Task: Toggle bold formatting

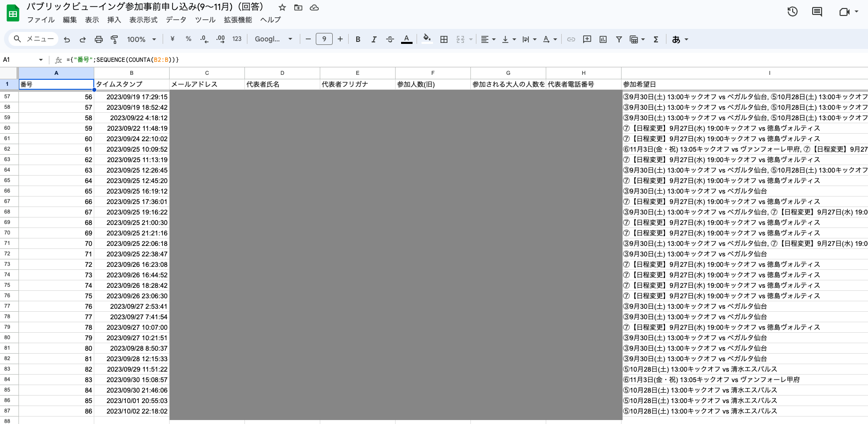Action: [358, 39]
